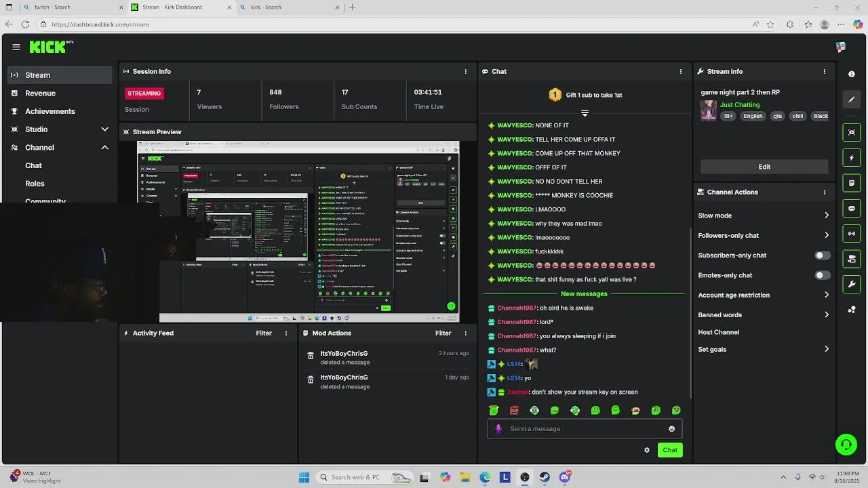Click the 18+ stream tag
Viewport: 868px width, 488px height.
coord(728,116)
